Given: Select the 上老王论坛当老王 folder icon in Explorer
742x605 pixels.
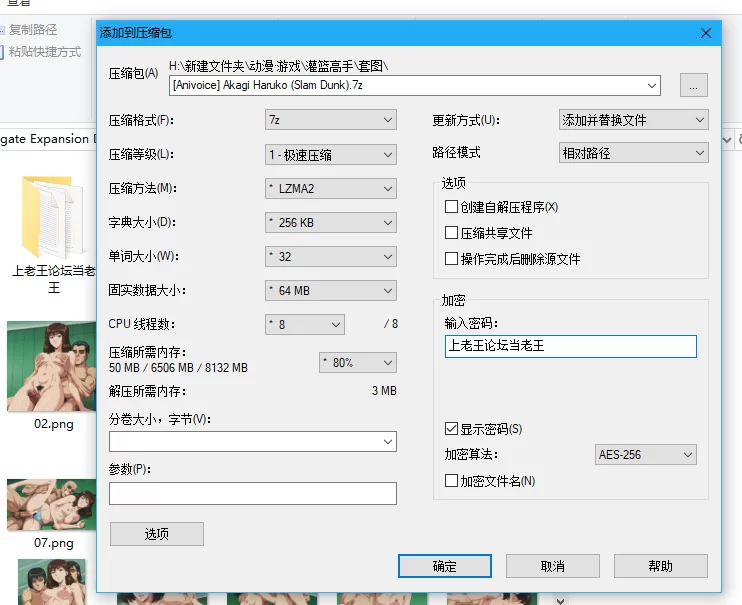Looking at the screenshot, I should pos(53,217).
